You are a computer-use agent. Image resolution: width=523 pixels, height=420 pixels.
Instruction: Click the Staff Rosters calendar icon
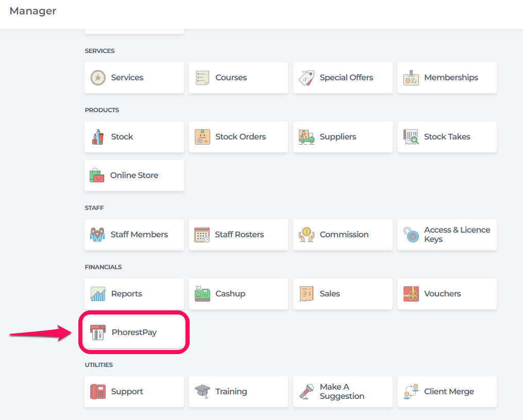[202, 235]
